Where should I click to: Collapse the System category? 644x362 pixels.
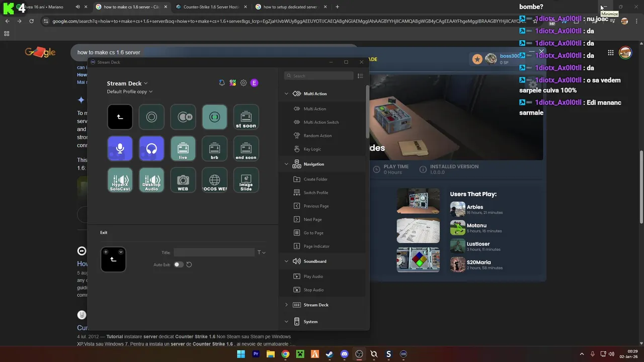coord(287,322)
